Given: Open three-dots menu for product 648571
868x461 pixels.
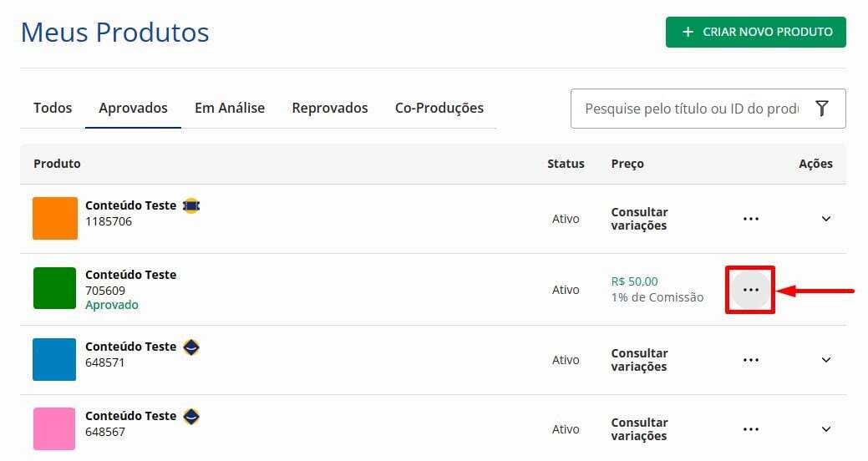Looking at the screenshot, I should coord(751,360).
